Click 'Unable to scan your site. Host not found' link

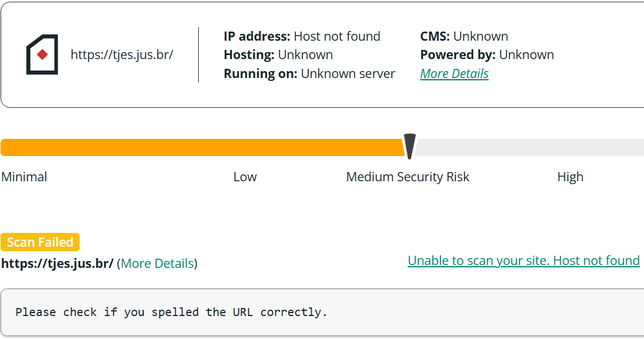click(x=524, y=260)
